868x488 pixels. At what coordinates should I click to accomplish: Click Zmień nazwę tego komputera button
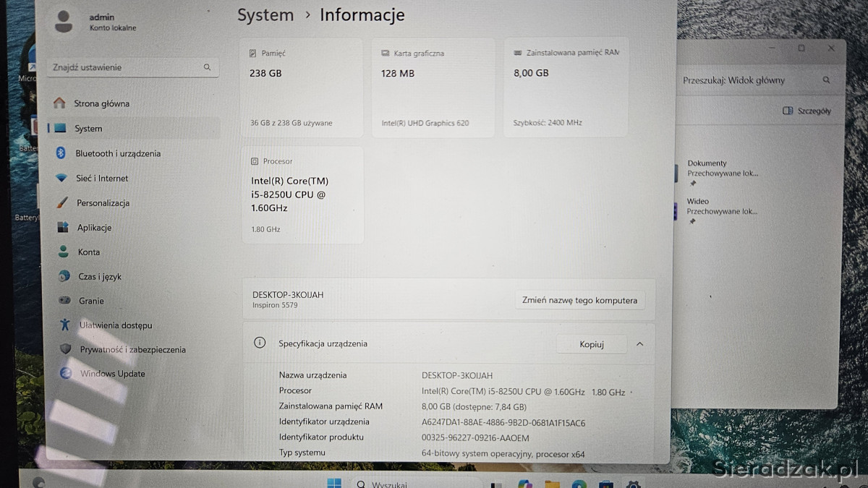click(x=579, y=300)
